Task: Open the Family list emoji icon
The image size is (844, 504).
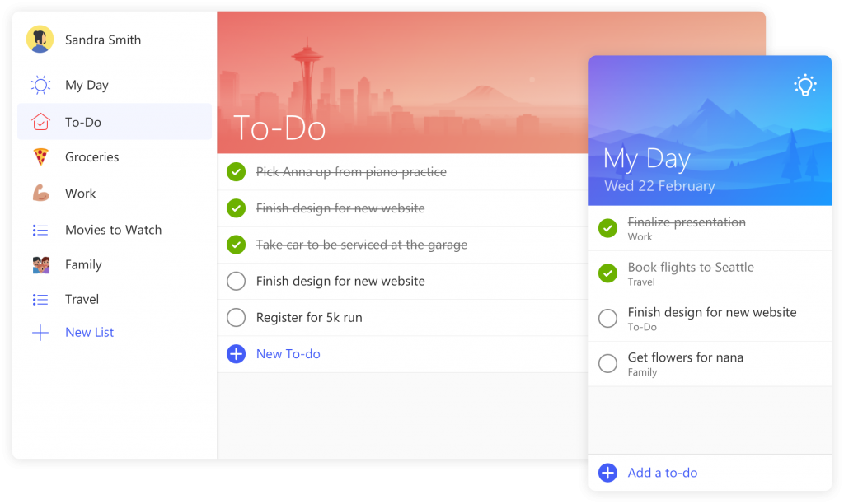Action: point(40,265)
